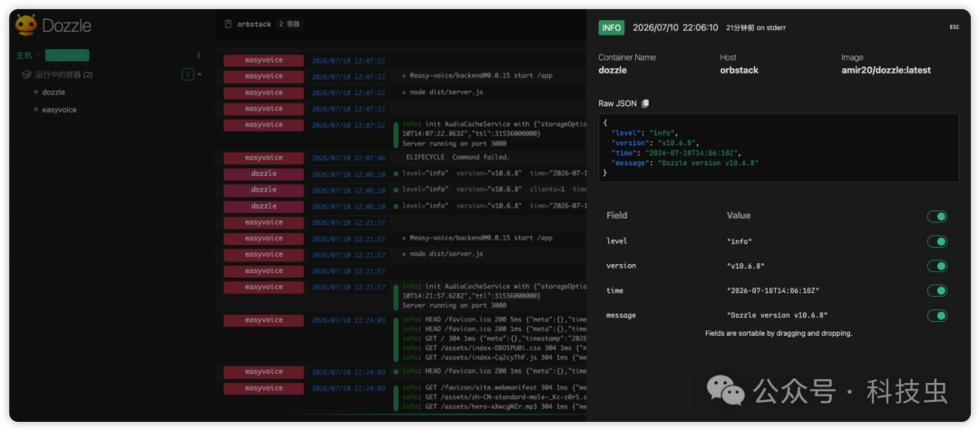
Task: Click the log line 'GET /assets/index-DBO1PU0i.css 304'
Action: coord(494,347)
